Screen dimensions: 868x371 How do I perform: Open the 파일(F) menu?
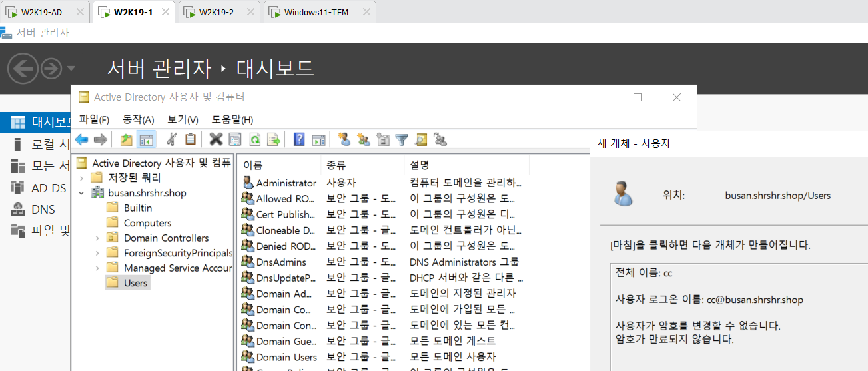click(x=94, y=120)
